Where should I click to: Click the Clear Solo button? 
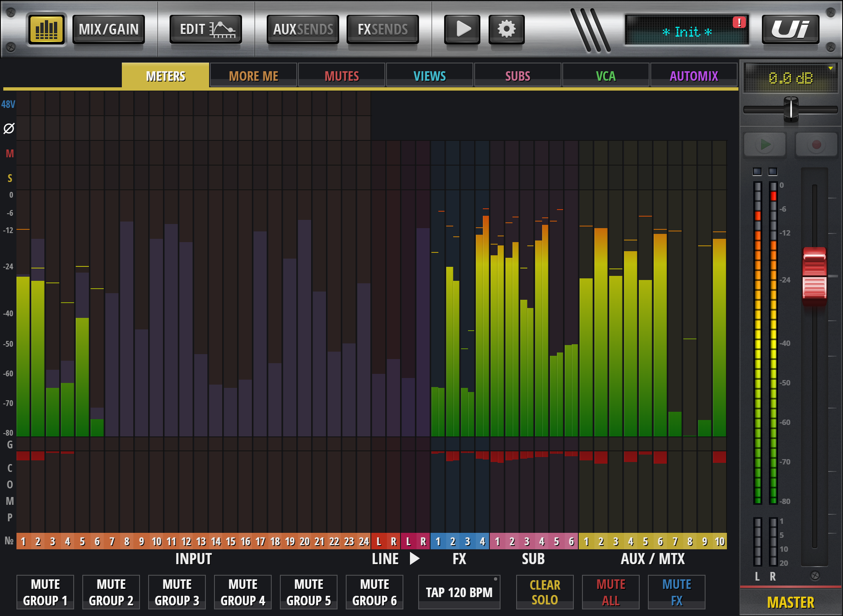pos(545,592)
